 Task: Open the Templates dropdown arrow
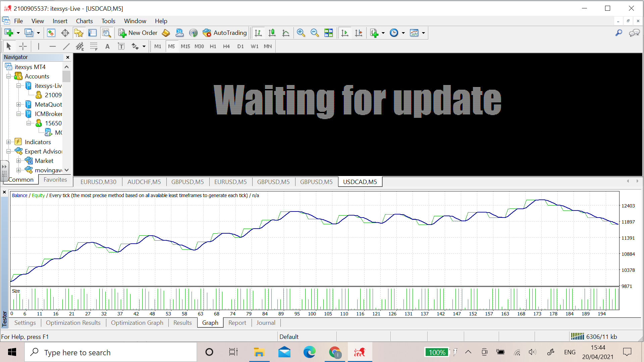(x=423, y=33)
